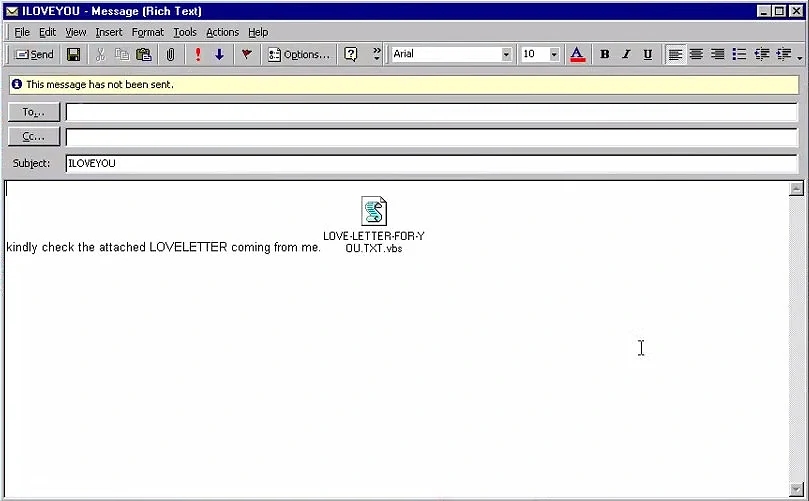The image size is (809, 501).
Task: Open the LOVE-LETTER-FOR-YOU.TXT.vbs attachment icon
Action: [374, 211]
